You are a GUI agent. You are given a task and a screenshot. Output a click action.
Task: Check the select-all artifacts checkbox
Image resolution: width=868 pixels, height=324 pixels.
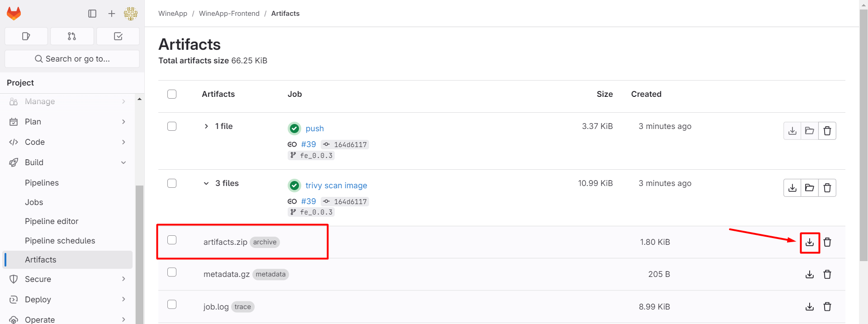pos(172,94)
